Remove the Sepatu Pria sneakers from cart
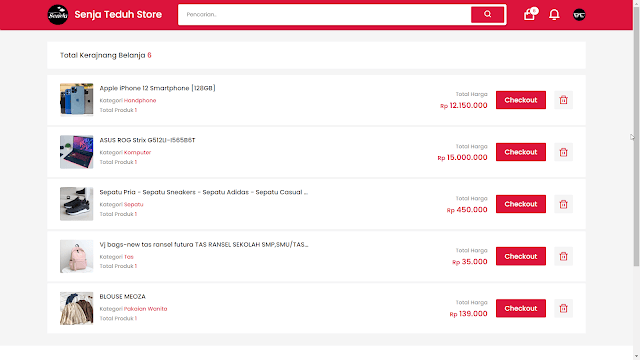This screenshot has height=360, width=640. pyautogui.click(x=563, y=204)
